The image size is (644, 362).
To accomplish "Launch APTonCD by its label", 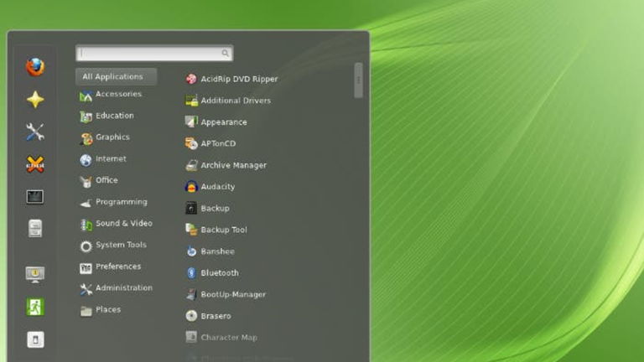I will pyautogui.click(x=218, y=143).
